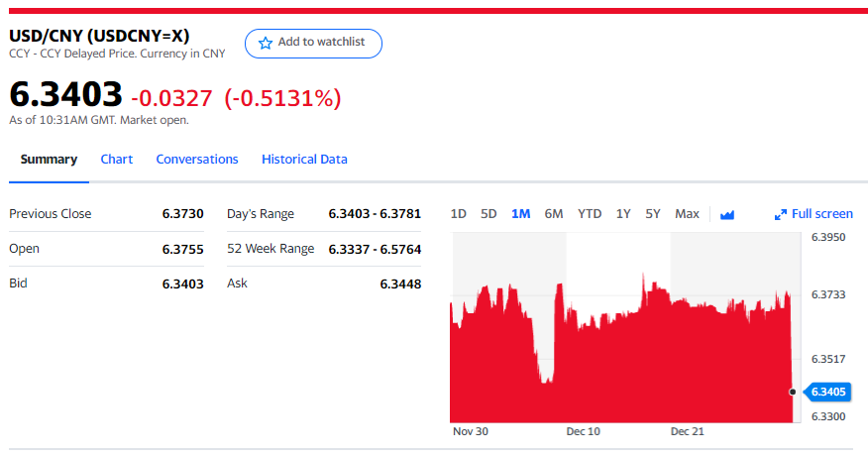Screen dimensions: 868x455
Task: Select the 1Y chart range
Action: click(x=623, y=214)
